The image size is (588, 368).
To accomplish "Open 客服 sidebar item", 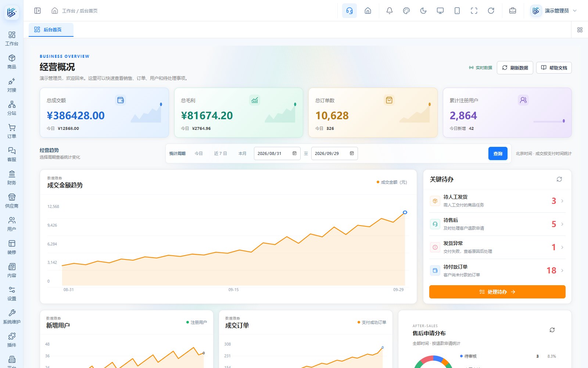I will coord(12,155).
